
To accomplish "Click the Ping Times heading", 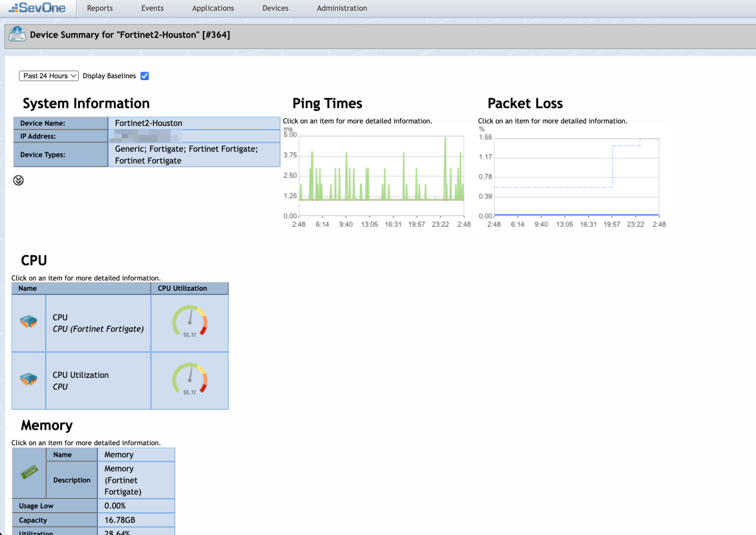I will click(x=327, y=103).
